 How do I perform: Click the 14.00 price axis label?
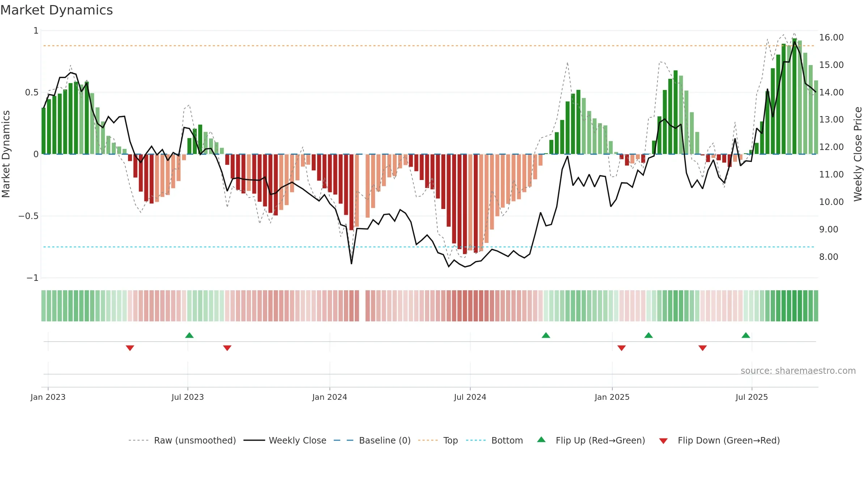(831, 92)
